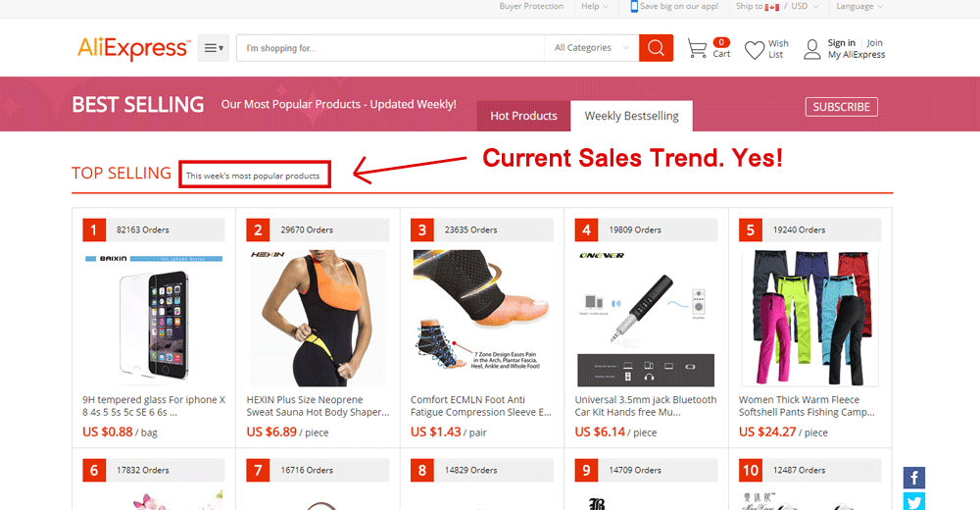
Task: Open the BAIXIN tempered glass product image
Action: pos(154,319)
